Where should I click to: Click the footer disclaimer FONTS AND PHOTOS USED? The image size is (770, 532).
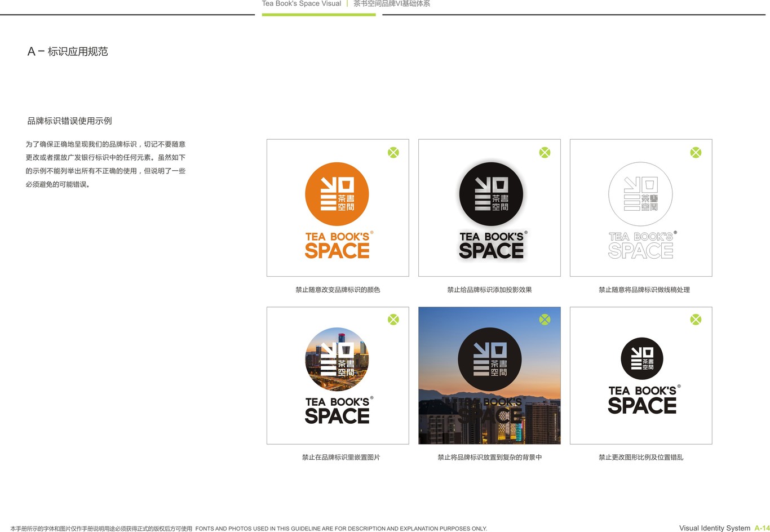[341, 529]
